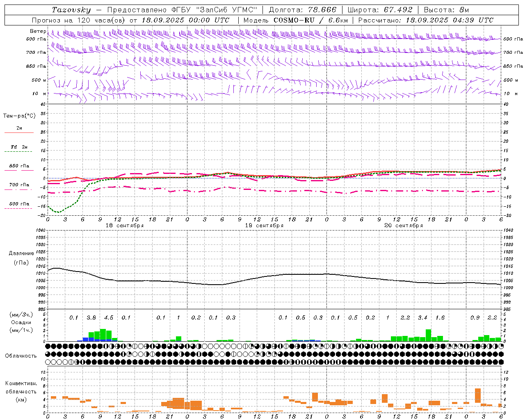Click the (мм/1ч.) unit label
This screenshot has height=420, width=525.
click(21, 330)
